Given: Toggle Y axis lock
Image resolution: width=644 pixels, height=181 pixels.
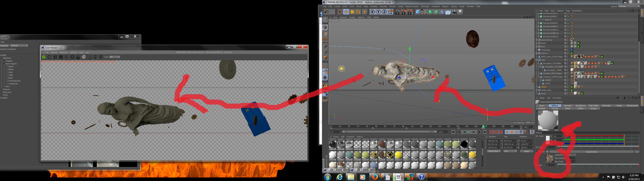Looking at the screenshot, I should click(378, 12).
